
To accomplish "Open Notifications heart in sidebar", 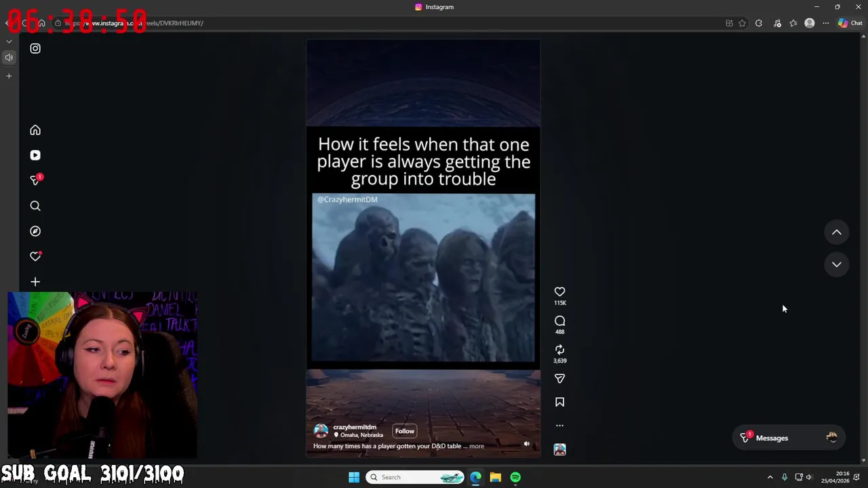I will pyautogui.click(x=35, y=256).
